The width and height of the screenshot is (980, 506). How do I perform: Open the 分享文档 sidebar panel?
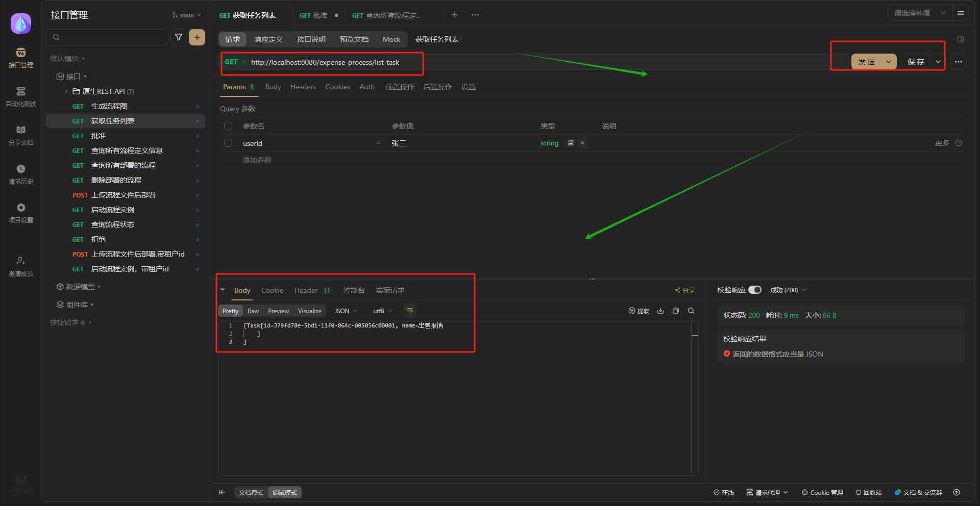pos(20,135)
